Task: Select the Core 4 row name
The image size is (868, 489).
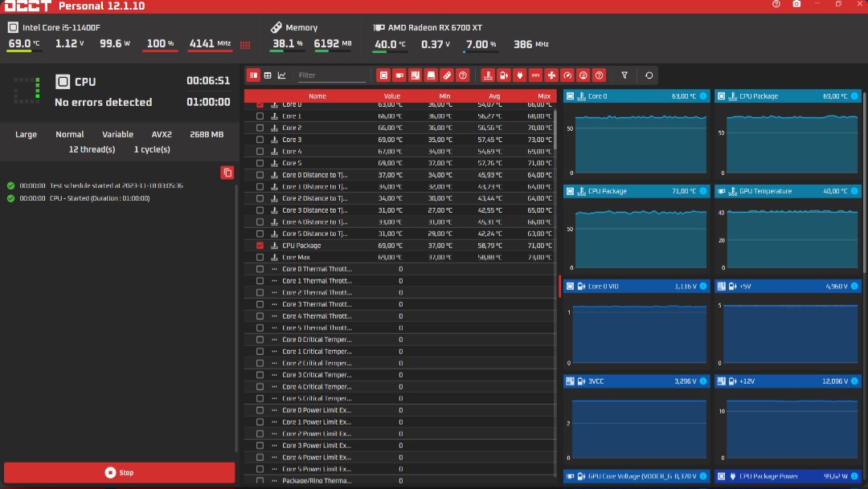Action: pos(292,152)
